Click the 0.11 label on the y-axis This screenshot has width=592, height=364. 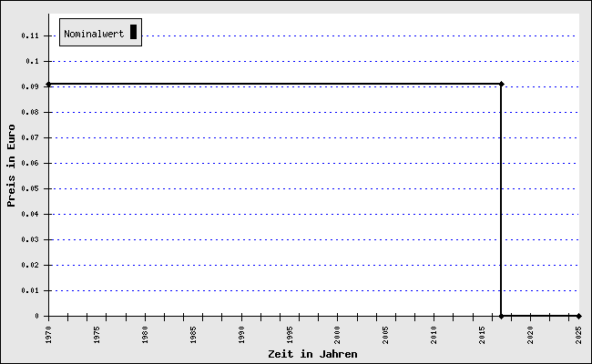pyautogui.click(x=33, y=35)
